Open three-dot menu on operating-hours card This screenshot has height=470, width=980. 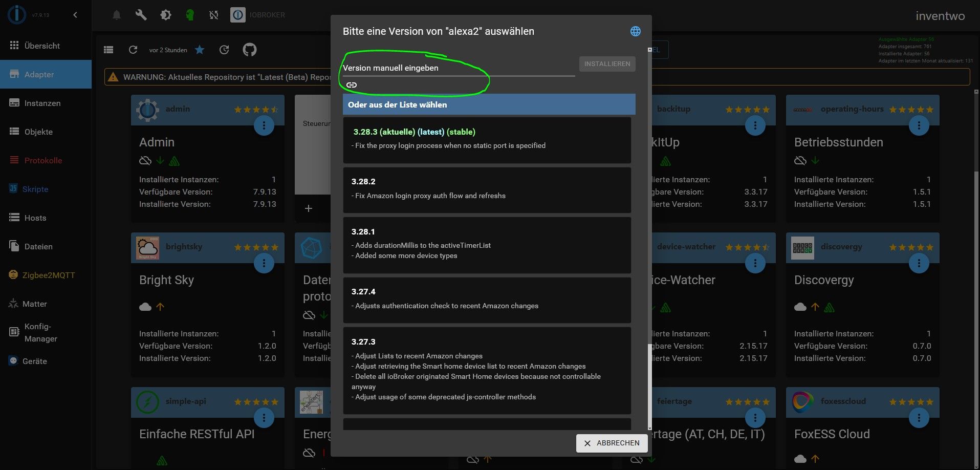click(919, 125)
